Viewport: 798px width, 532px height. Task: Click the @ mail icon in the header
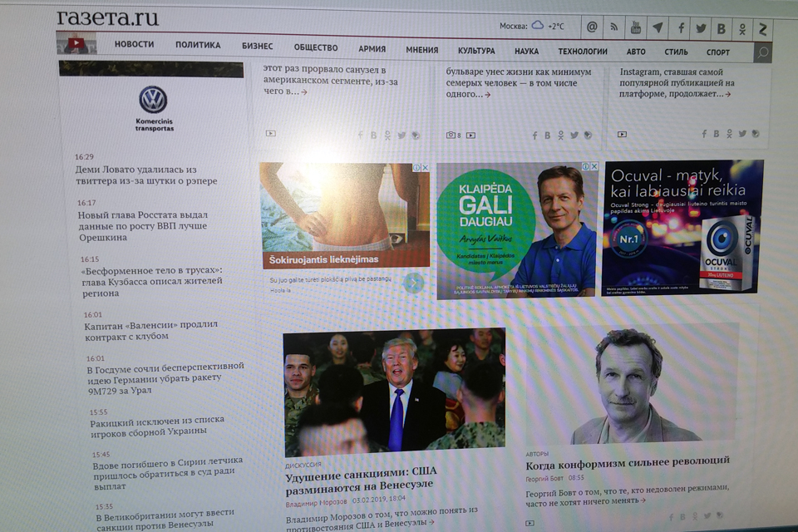click(592, 27)
